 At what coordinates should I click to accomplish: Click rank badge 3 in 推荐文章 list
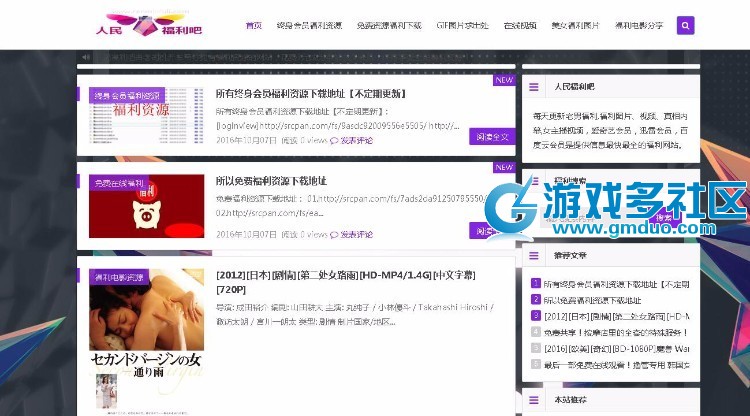(x=536, y=316)
